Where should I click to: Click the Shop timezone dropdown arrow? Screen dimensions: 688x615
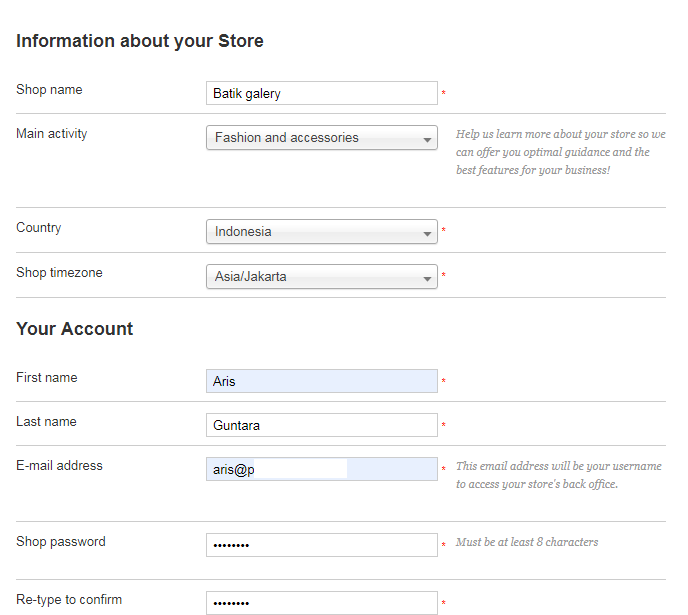(x=427, y=279)
